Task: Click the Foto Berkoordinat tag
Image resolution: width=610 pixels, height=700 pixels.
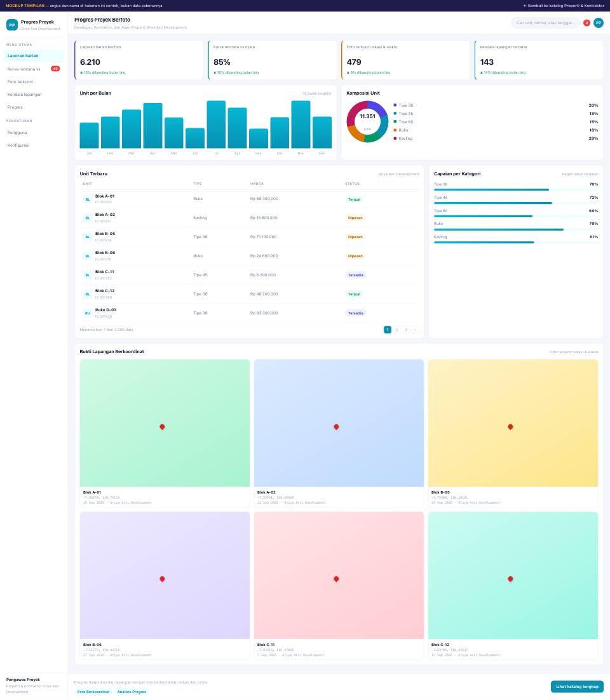Action: [93, 692]
